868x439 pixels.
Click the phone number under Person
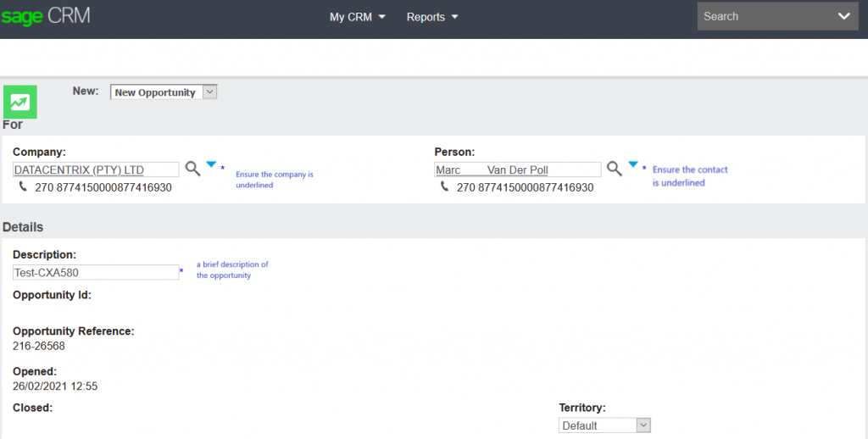click(x=525, y=187)
